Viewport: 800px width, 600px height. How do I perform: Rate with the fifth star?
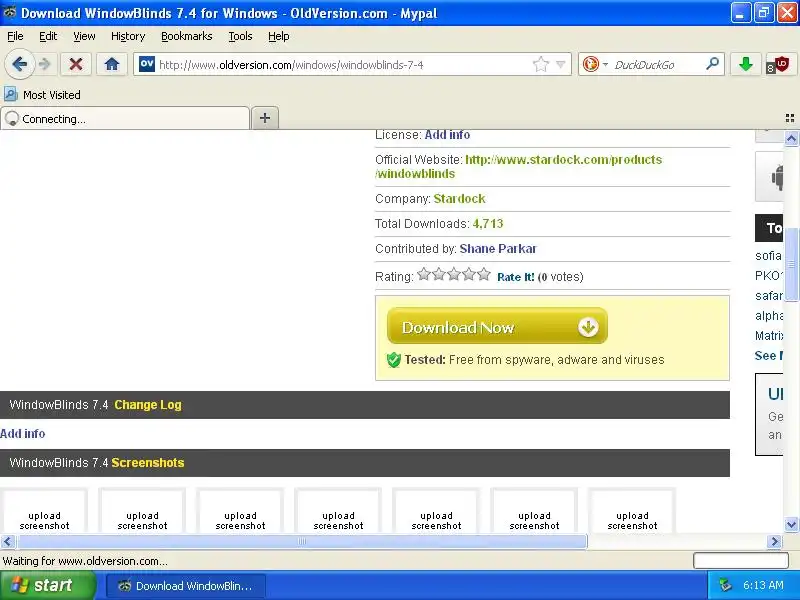click(484, 274)
